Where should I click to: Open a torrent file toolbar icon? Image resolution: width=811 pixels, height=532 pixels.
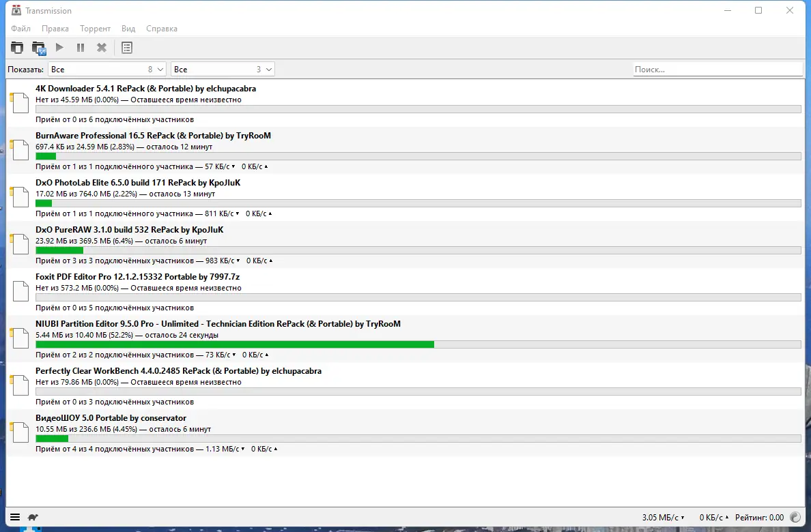[x=17, y=48]
